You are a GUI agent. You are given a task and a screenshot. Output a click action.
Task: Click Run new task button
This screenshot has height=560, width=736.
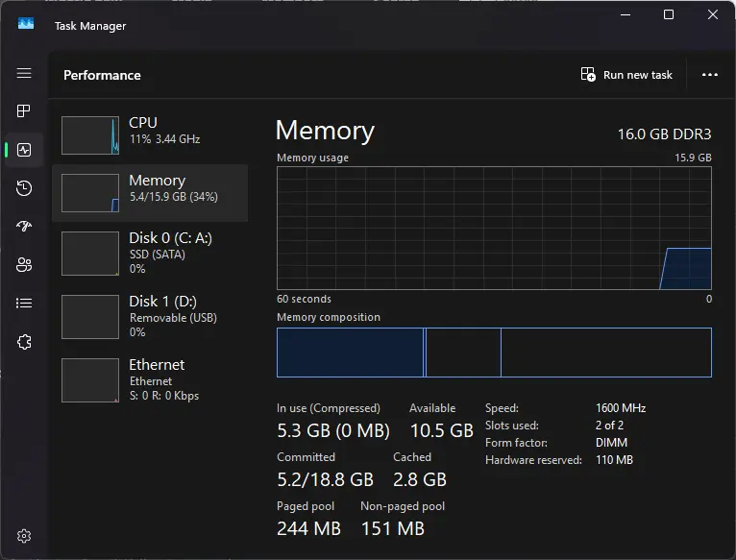pyautogui.click(x=626, y=75)
